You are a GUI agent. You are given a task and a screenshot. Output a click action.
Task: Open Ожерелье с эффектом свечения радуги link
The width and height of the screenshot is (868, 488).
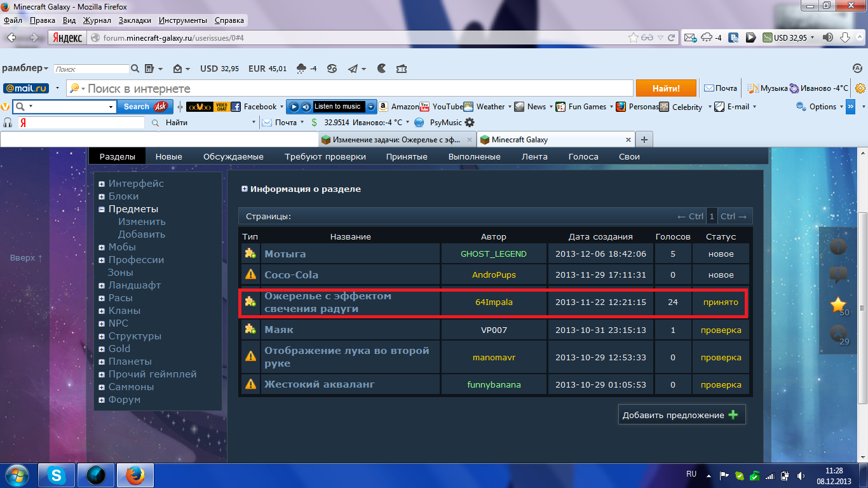click(328, 302)
